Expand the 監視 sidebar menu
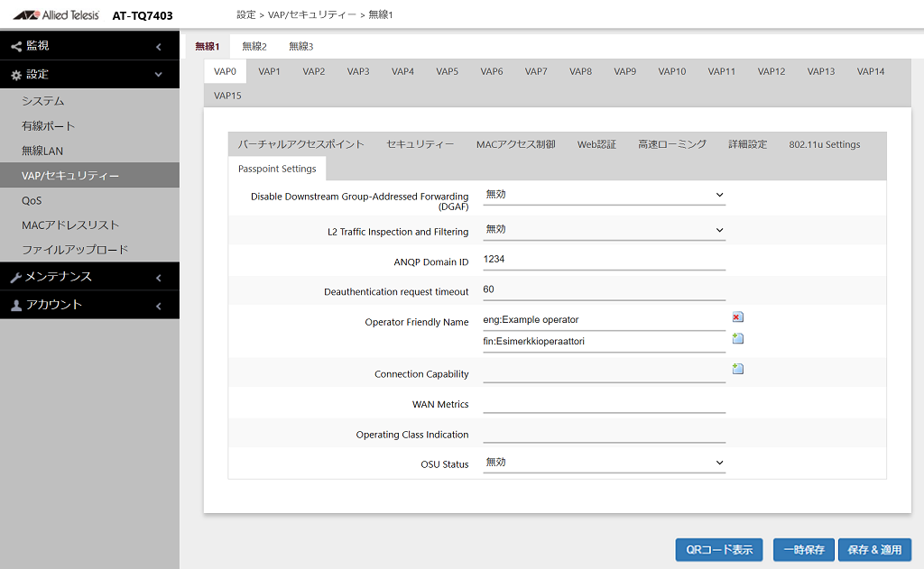 [x=89, y=46]
